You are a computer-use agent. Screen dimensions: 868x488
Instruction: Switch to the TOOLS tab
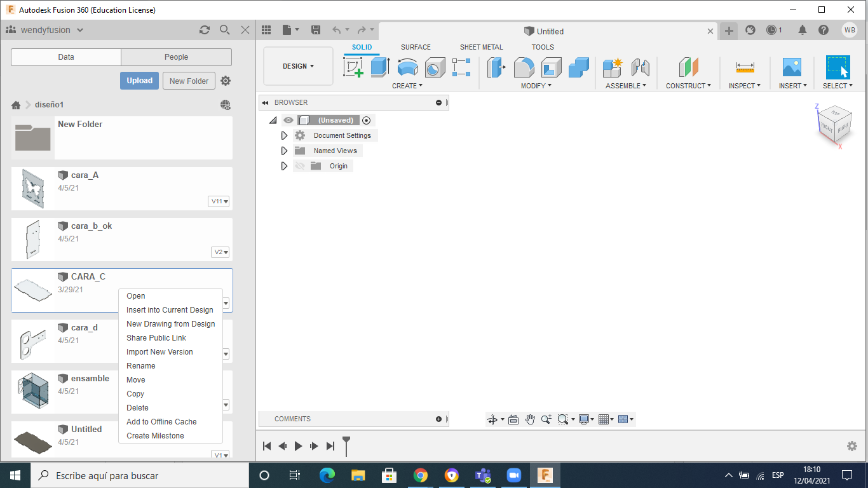coord(543,47)
